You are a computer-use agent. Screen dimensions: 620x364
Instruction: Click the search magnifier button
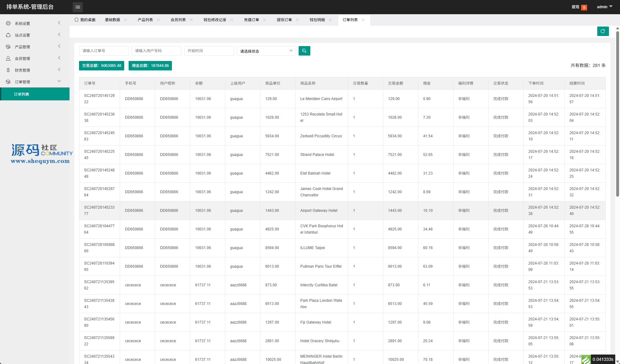304,51
